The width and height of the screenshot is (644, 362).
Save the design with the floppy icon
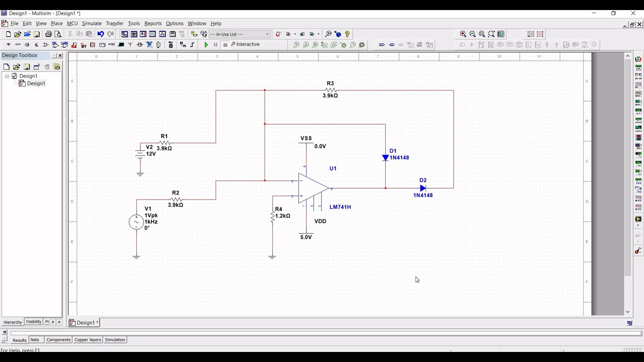(x=37, y=34)
